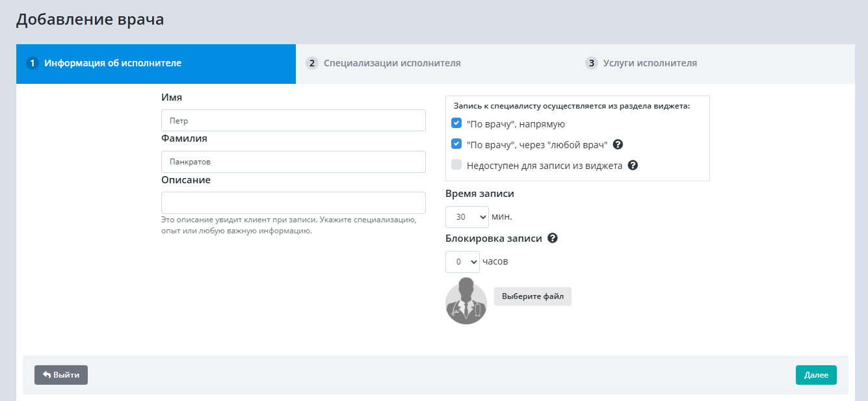Toggle "По врачу", через "любой врач" checkbox

pyautogui.click(x=456, y=144)
